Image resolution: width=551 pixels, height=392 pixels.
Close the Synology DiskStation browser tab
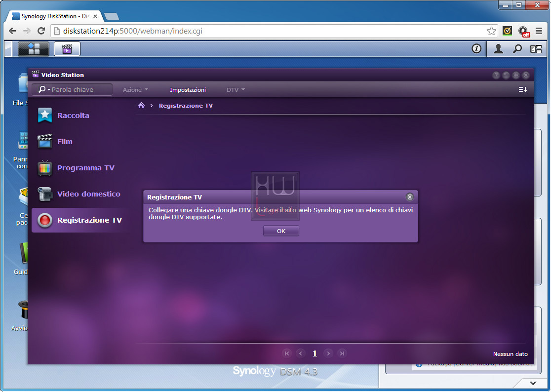[95, 16]
